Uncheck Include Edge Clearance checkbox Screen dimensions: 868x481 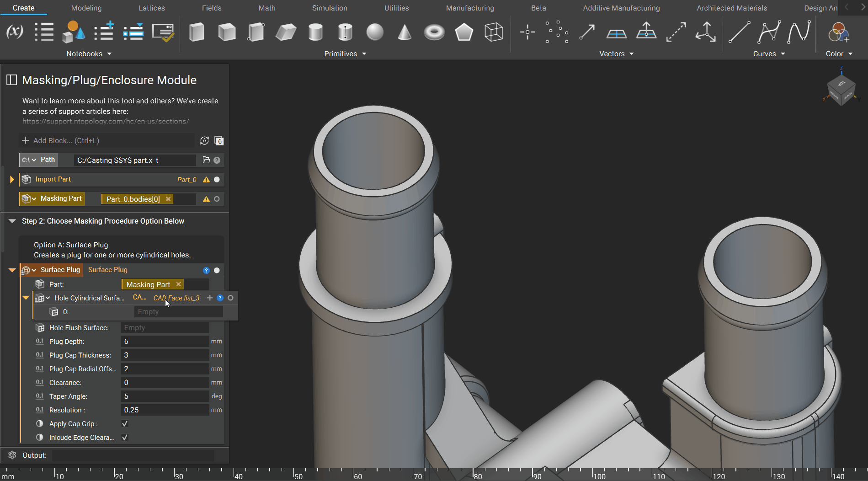(125, 438)
